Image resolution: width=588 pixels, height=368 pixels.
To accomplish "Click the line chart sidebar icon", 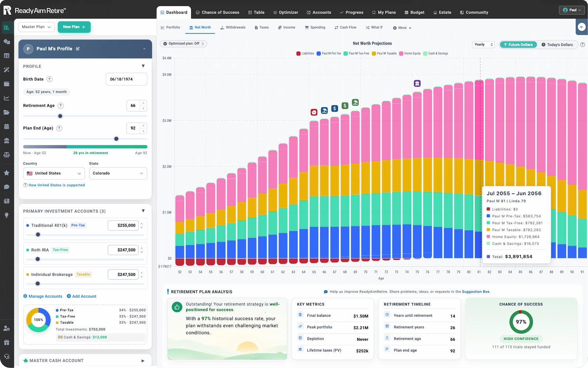I will pyautogui.click(x=7, y=98).
